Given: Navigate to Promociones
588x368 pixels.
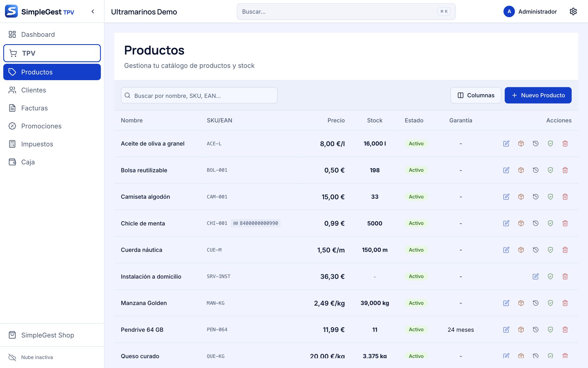Looking at the screenshot, I should coord(52,126).
